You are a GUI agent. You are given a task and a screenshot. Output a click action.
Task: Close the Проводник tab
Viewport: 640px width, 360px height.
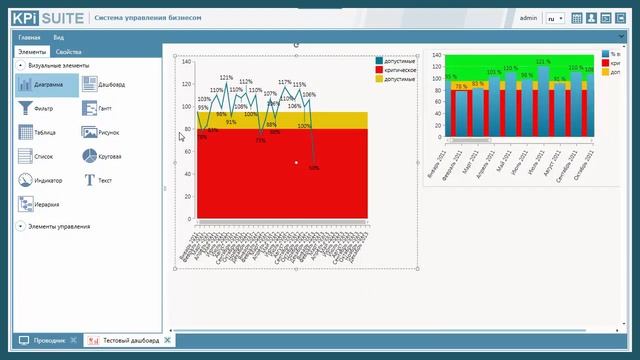73,340
